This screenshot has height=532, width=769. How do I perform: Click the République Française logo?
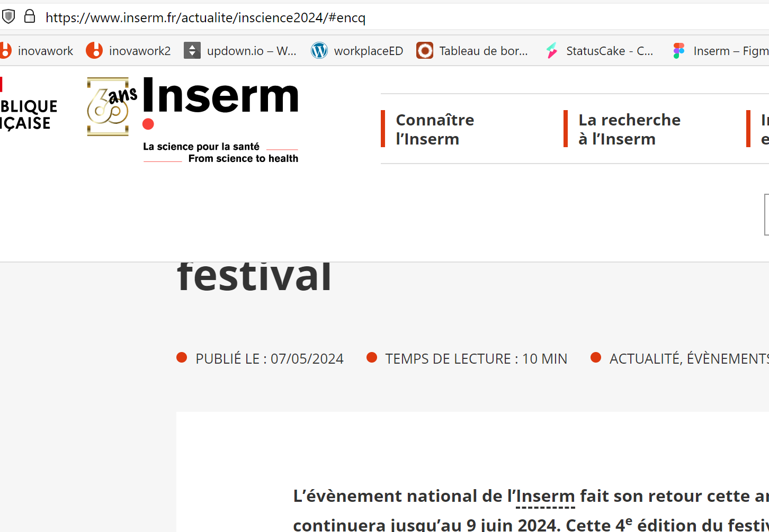pyautogui.click(x=26, y=114)
